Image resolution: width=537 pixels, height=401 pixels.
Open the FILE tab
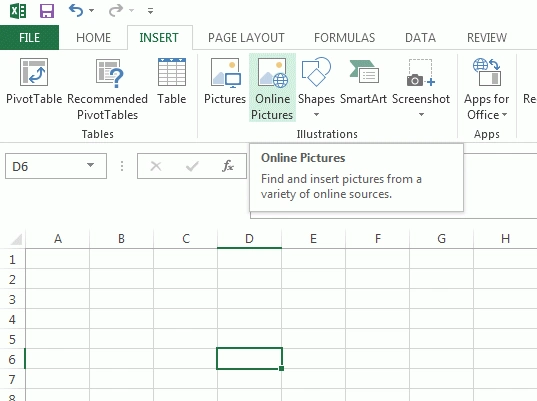[x=29, y=37]
